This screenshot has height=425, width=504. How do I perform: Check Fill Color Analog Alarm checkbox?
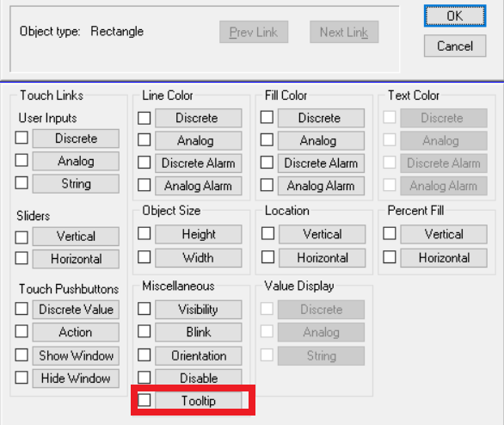pos(267,185)
